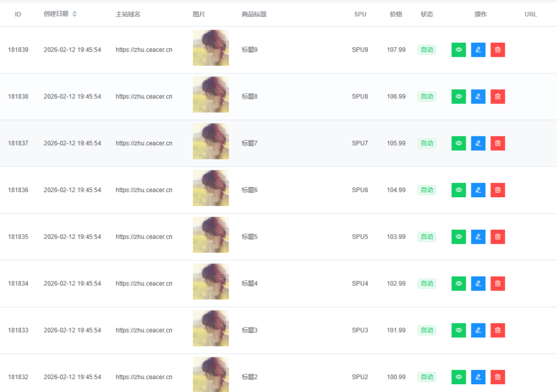The image size is (557, 392).
Task: Open edit for SPU5 row
Action: coord(478,237)
